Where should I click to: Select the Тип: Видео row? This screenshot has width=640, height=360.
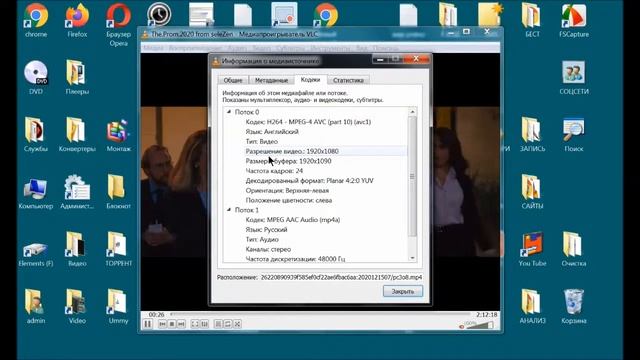pos(262,141)
